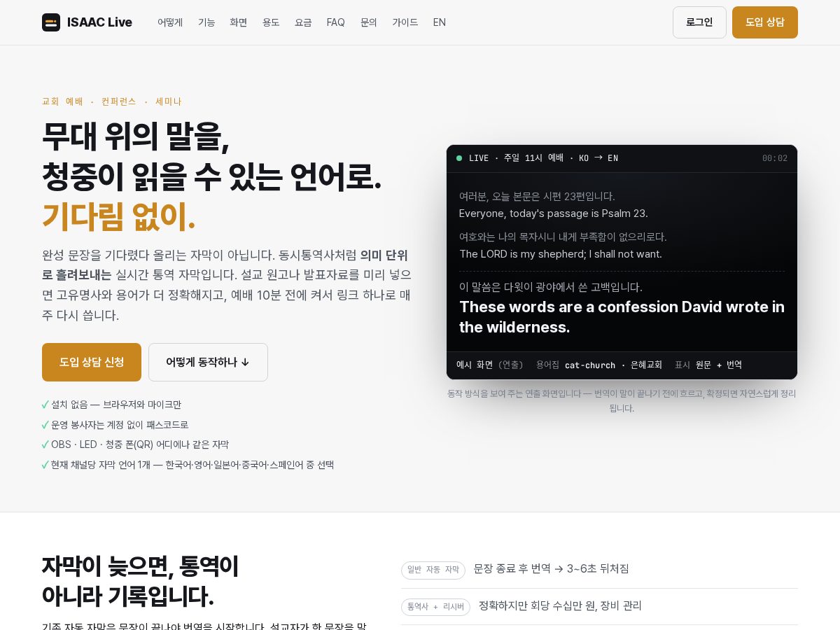Click the LIVE 주일 11시 예배 header text
This screenshot has width=840, height=630.
543,158
